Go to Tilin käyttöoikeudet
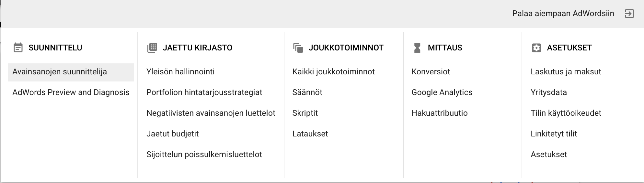The height and width of the screenshot is (183, 644). 566,113
